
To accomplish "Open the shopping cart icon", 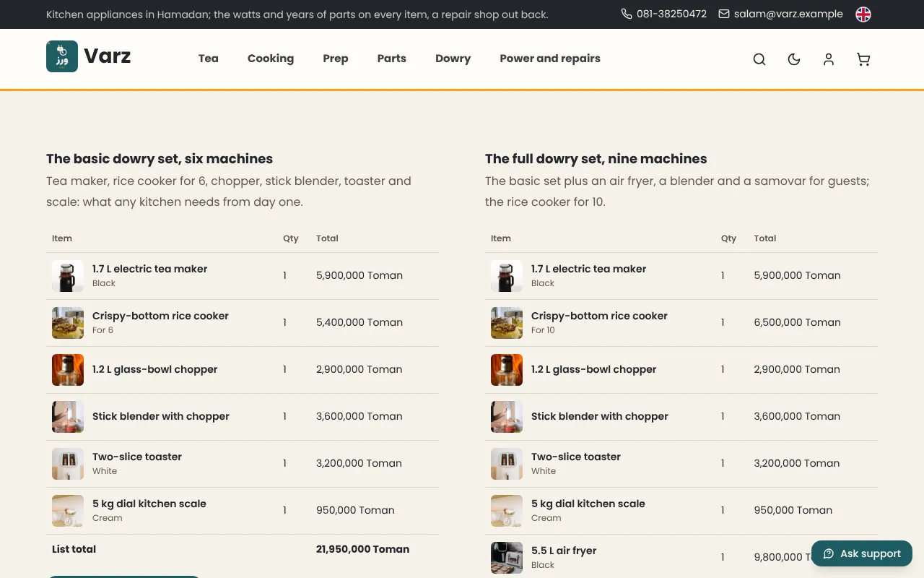I will 863,59.
